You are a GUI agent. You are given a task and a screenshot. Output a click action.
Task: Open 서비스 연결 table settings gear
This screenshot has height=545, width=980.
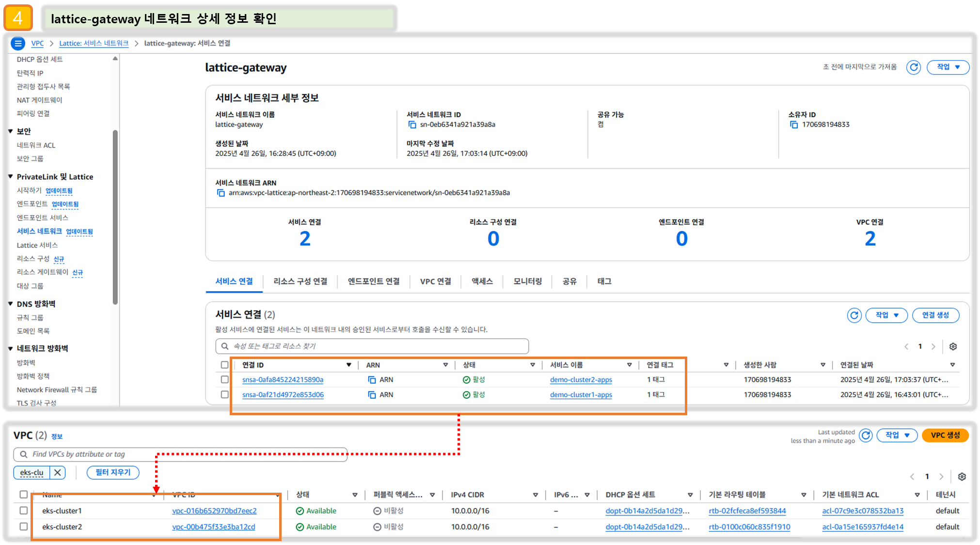(x=953, y=346)
